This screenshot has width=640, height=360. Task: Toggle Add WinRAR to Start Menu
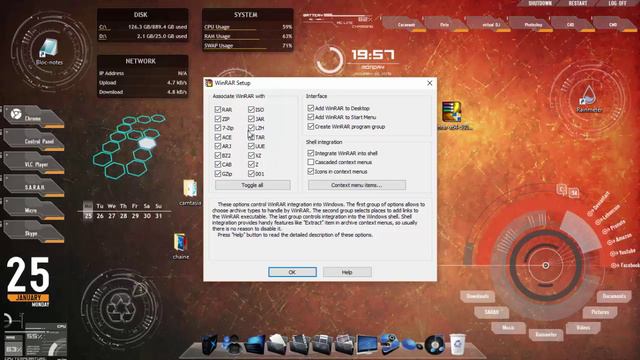[x=311, y=117]
